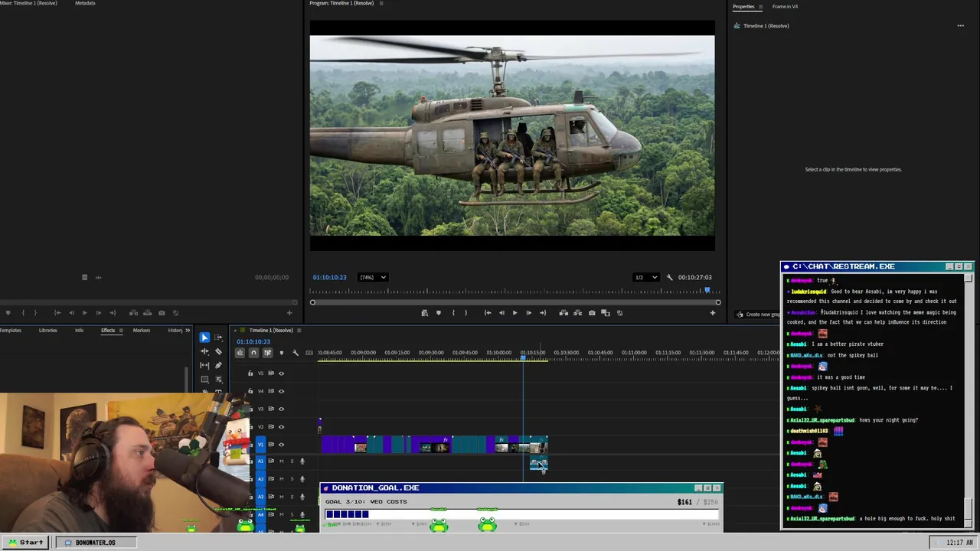Solo the A2 audio track
980x551 pixels.
pos(292,478)
